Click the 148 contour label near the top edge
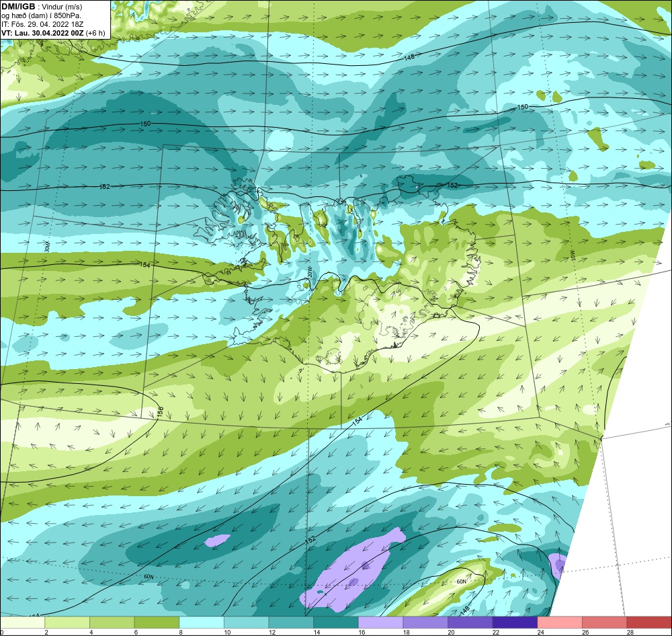672x636 pixels. (409, 56)
